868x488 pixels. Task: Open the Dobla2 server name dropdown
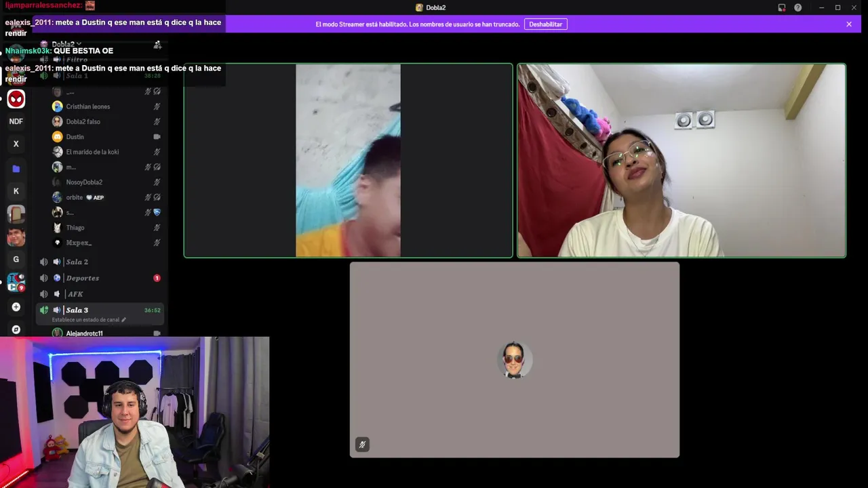tap(66, 45)
